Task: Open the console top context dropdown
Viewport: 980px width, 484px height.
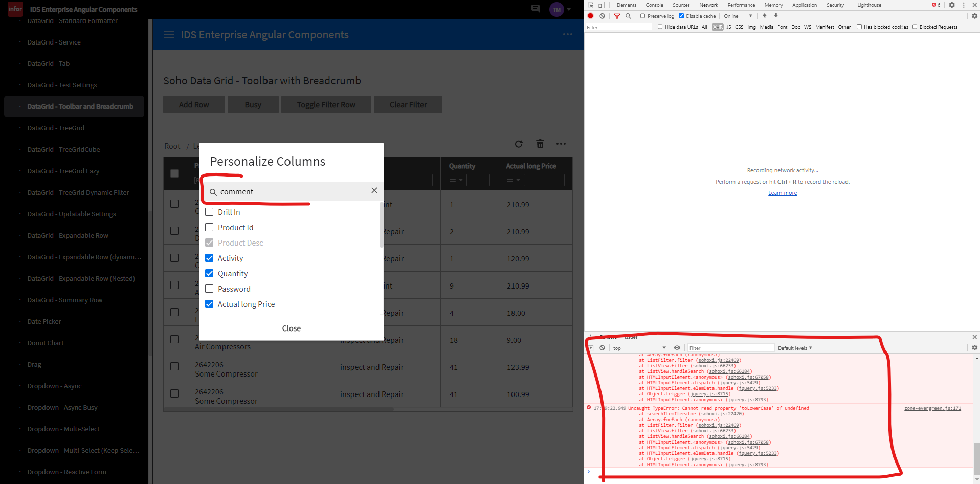Action: pyautogui.click(x=639, y=348)
